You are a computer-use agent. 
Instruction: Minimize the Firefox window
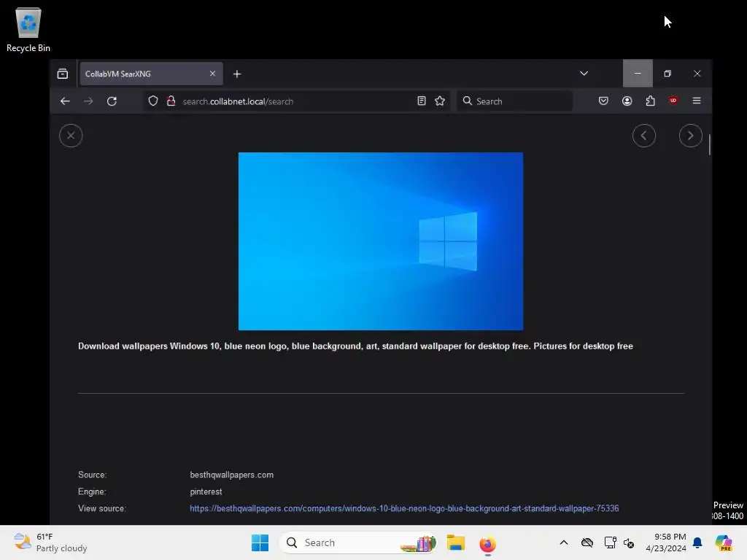(638, 74)
